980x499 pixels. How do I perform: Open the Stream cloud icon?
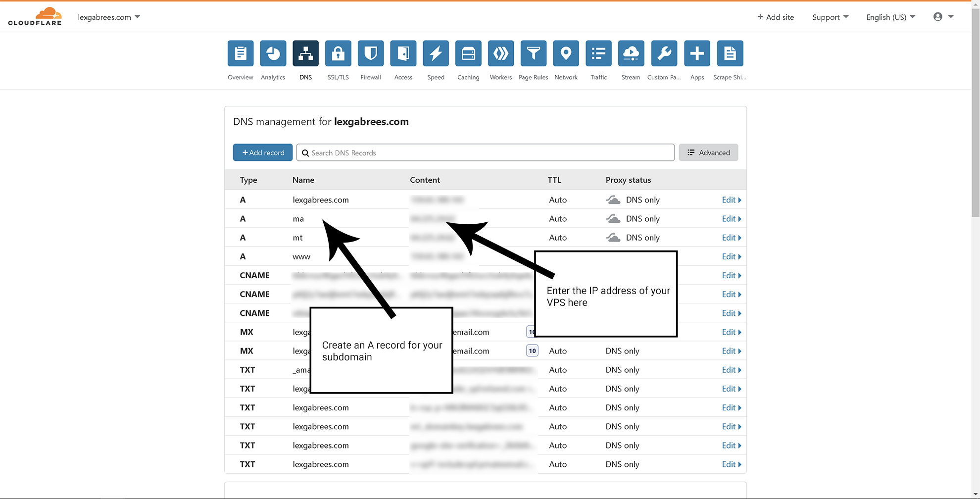point(631,53)
